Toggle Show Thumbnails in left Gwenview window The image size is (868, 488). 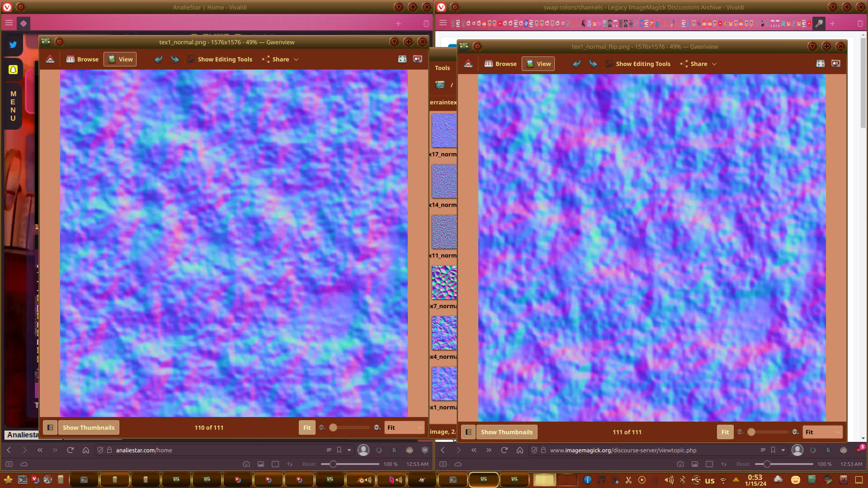pyautogui.click(x=89, y=427)
